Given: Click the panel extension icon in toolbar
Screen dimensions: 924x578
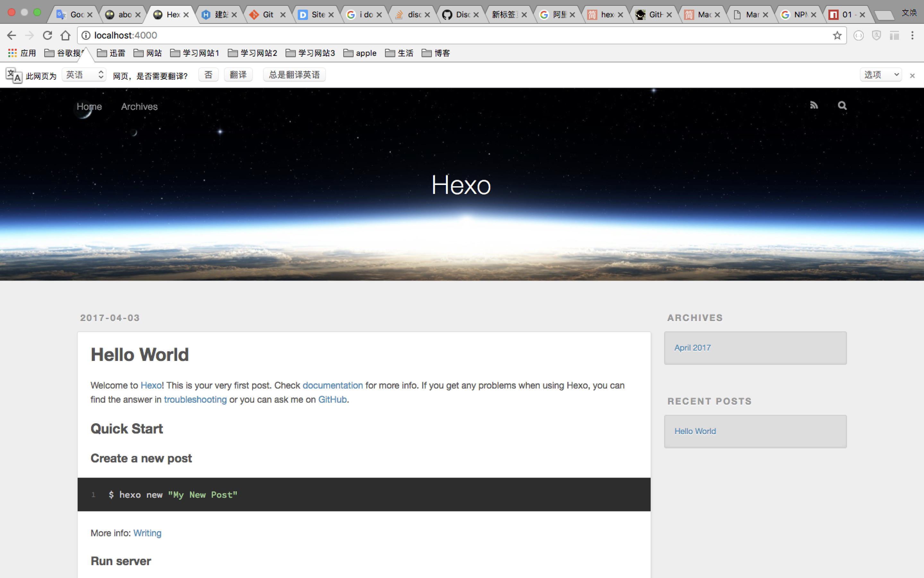Looking at the screenshot, I should [894, 36].
